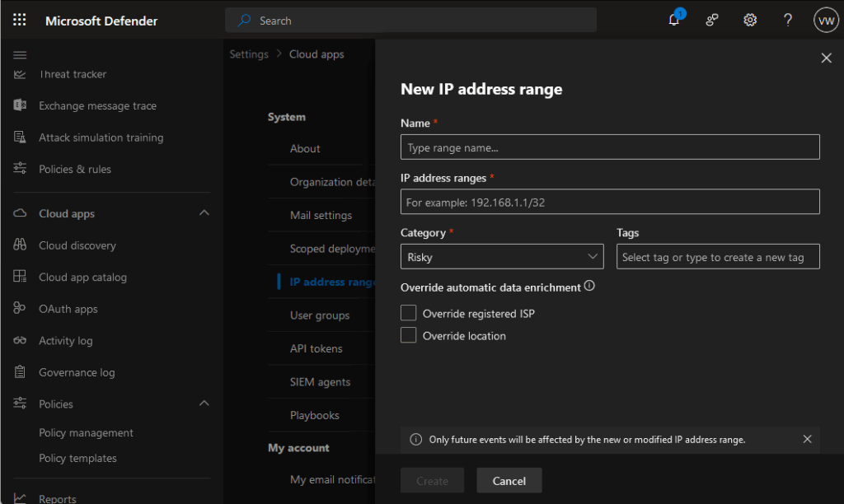Open the notifications bell icon
Screen dimensions: 844x504
(x=674, y=21)
